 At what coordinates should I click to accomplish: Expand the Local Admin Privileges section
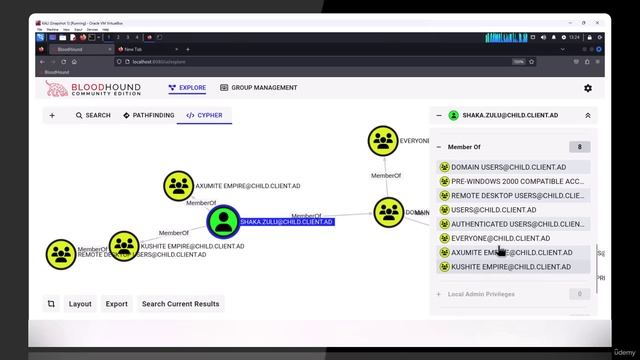(439, 294)
